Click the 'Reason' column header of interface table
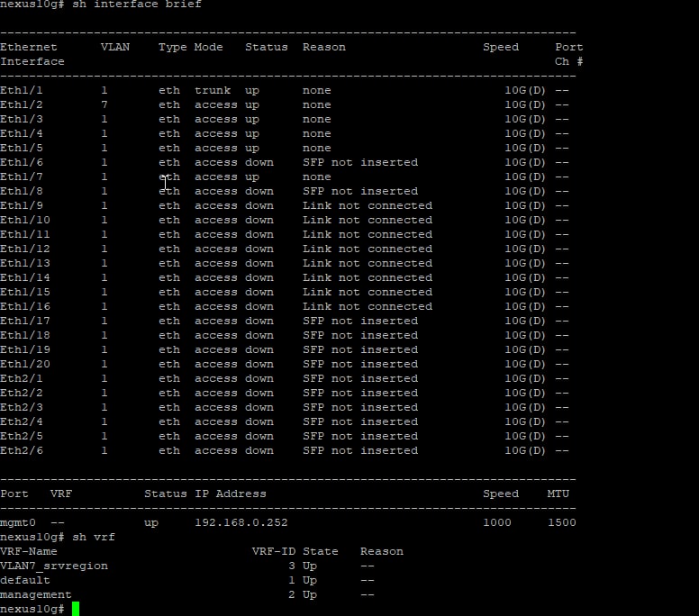The width and height of the screenshot is (699, 616). point(324,47)
